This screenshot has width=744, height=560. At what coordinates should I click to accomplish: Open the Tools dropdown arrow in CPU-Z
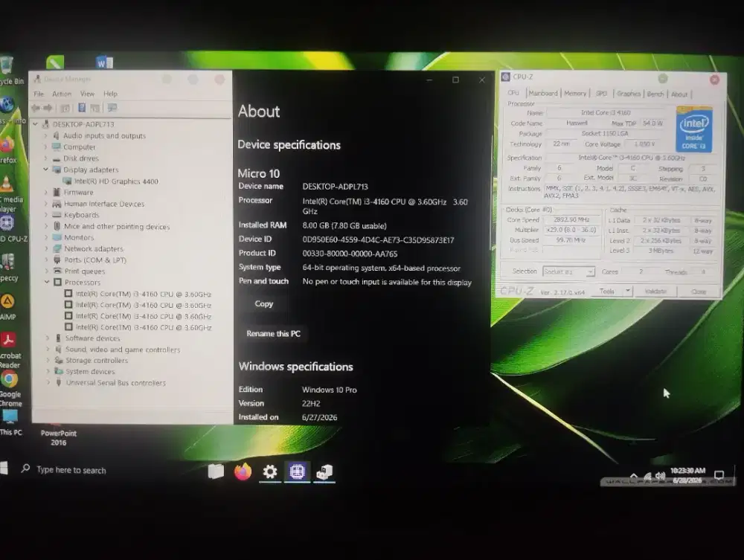(x=627, y=291)
